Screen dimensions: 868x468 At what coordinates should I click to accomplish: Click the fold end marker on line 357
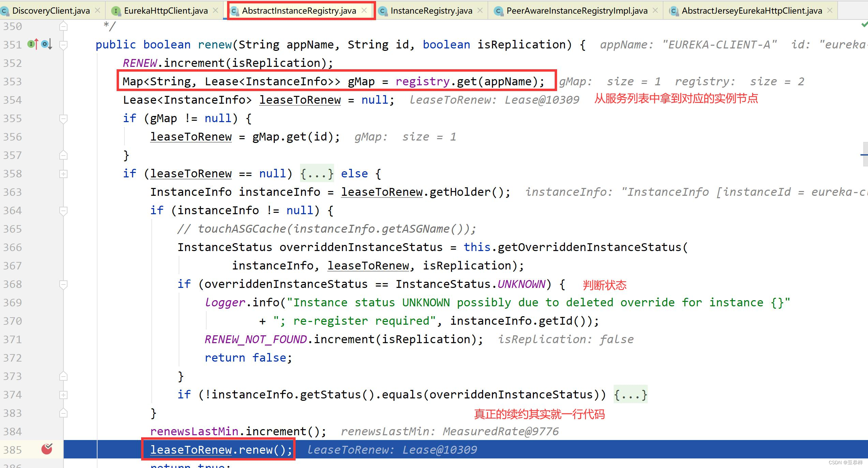[x=63, y=155]
